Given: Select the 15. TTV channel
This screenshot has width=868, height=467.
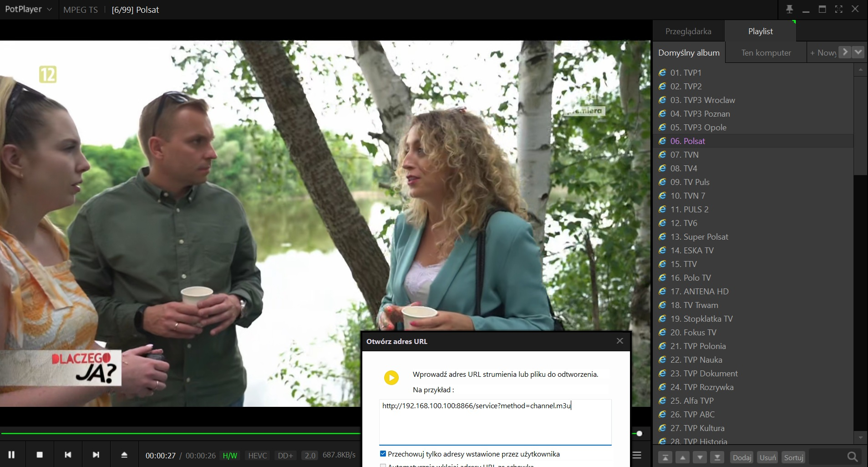Looking at the screenshot, I should 753,264.
